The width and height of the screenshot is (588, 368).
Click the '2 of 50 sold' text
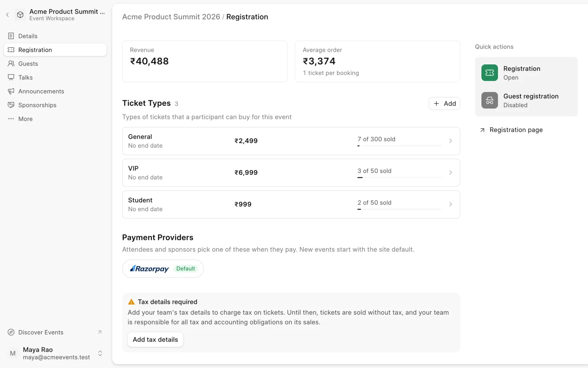pos(374,203)
